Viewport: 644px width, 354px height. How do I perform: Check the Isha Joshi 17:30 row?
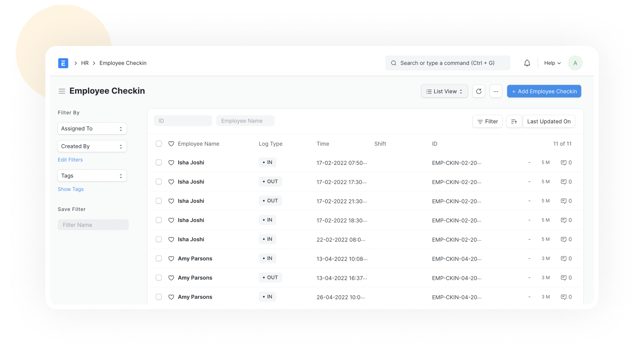coord(159,182)
